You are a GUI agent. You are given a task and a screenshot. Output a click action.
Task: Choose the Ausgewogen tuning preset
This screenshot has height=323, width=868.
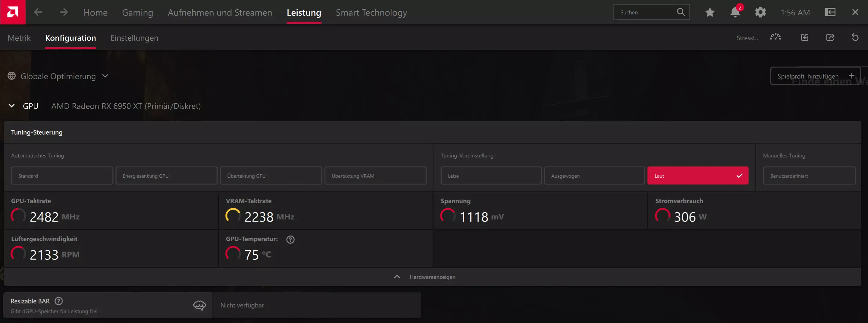pyautogui.click(x=594, y=175)
